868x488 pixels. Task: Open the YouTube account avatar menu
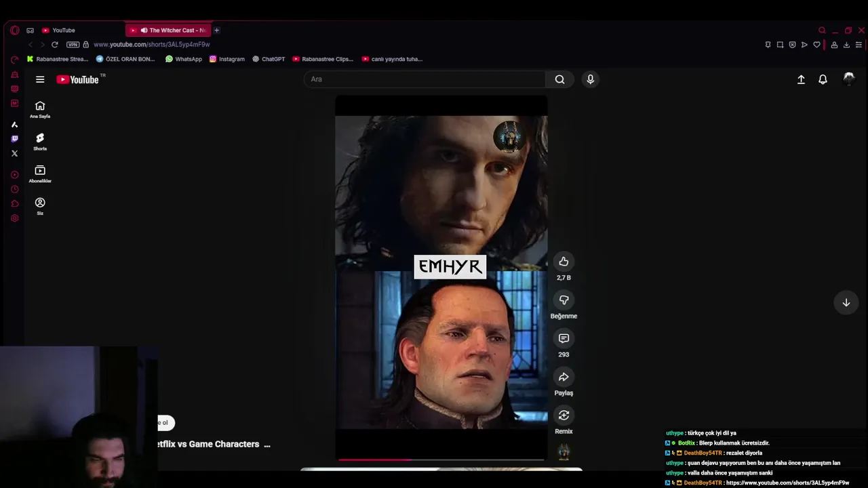click(848, 79)
